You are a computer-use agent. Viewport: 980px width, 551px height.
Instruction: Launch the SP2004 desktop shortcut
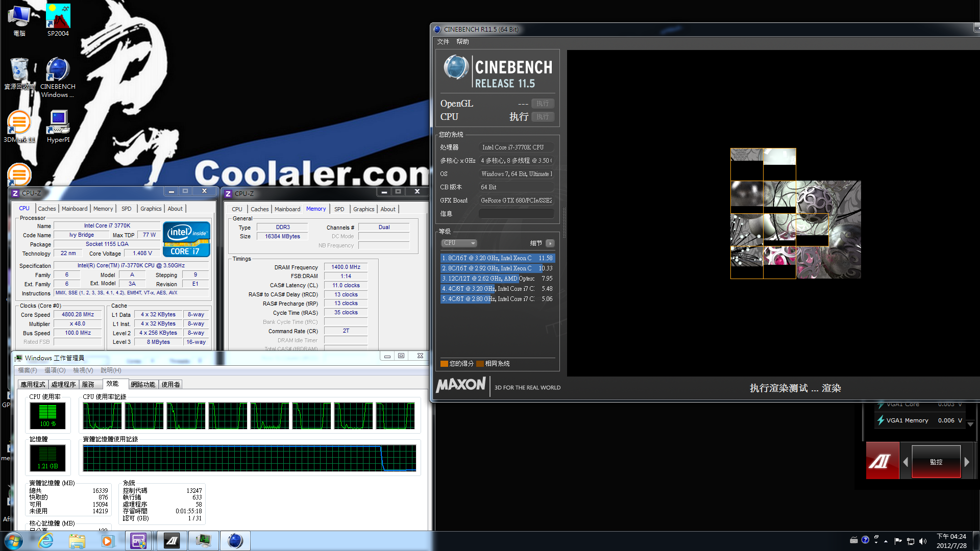(58, 20)
